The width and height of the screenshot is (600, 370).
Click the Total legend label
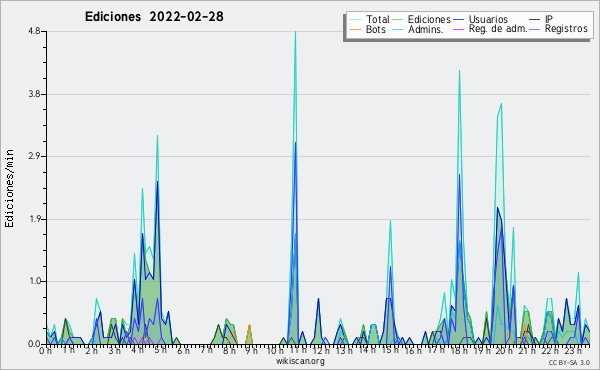point(377,19)
